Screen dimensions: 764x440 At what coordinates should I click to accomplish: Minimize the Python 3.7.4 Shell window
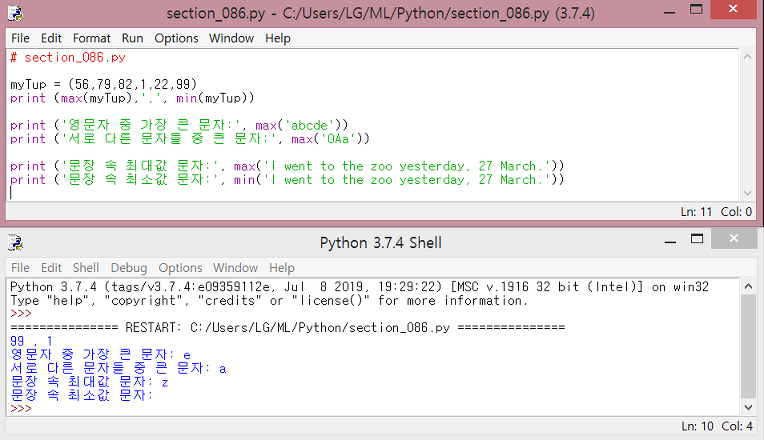670,240
